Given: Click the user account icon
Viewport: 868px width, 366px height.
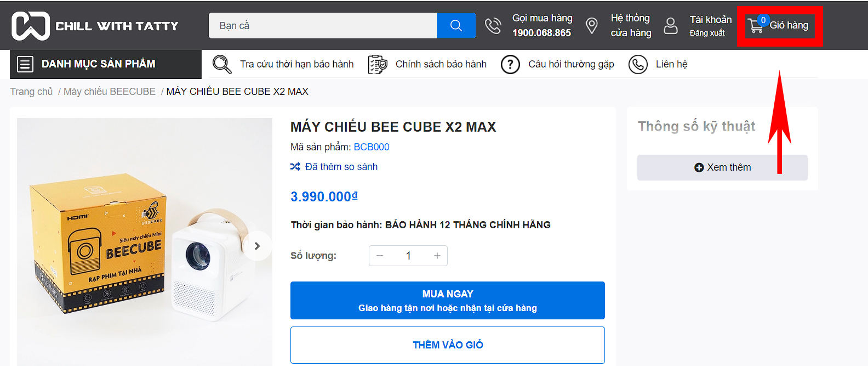Looking at the screenshot, I should 671,26.
